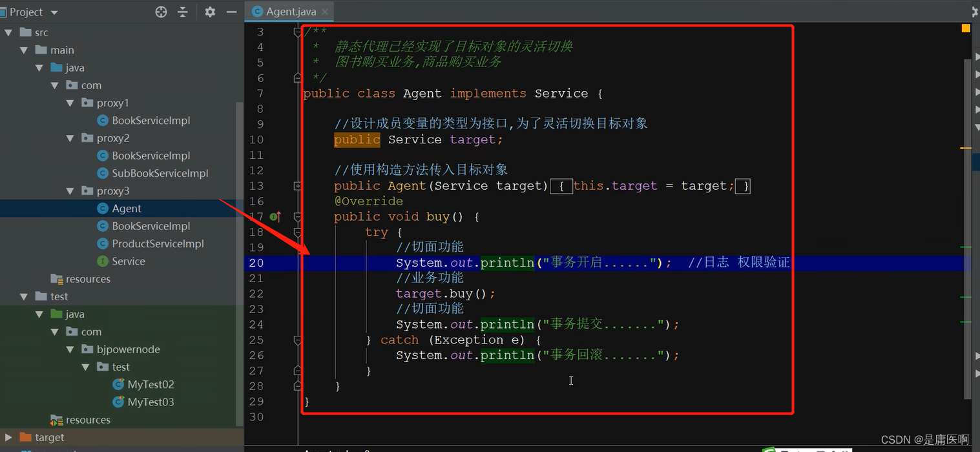The image size is (980, 452).
Task: Click the 'this.target = target;' folded body
Action: (653, 186)
